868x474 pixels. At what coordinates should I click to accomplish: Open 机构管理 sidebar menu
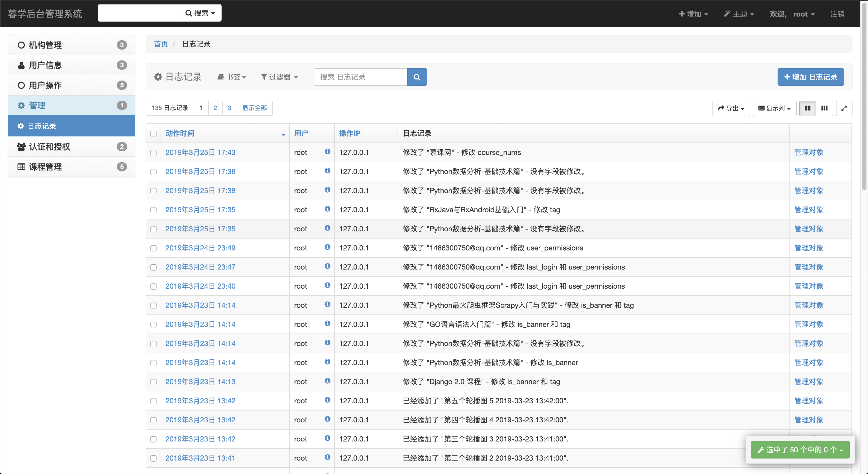pos(72,45)
